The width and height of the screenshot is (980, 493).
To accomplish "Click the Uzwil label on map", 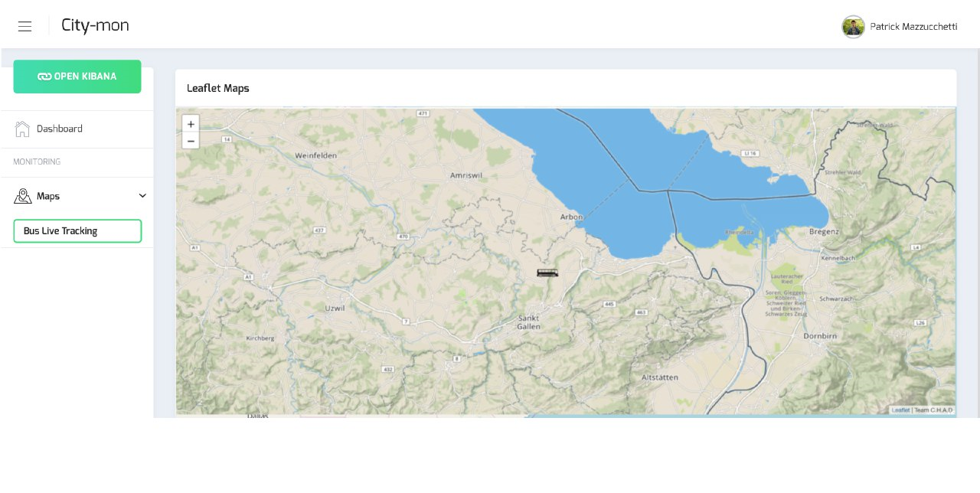I will (335, 308).
